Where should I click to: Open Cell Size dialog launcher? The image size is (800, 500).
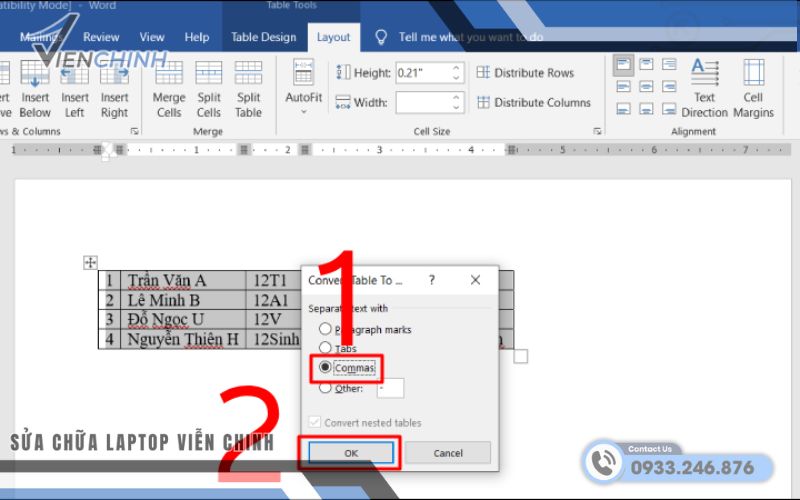(x=597, y=132)
